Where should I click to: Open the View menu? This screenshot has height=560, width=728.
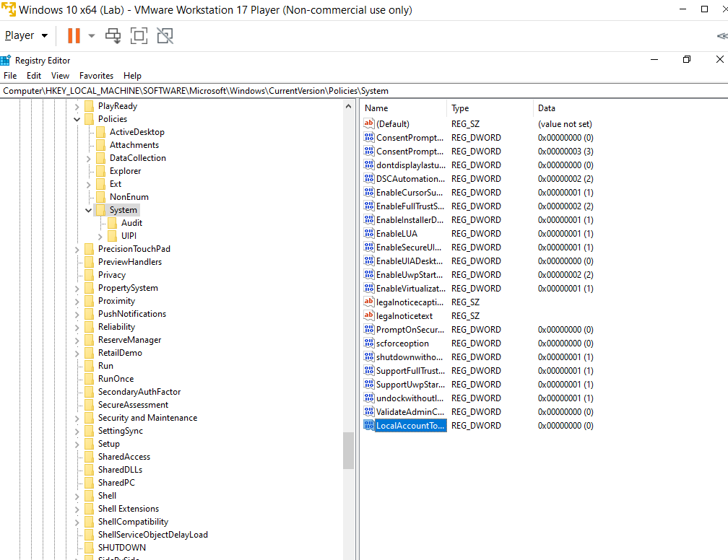click(60, 76)
